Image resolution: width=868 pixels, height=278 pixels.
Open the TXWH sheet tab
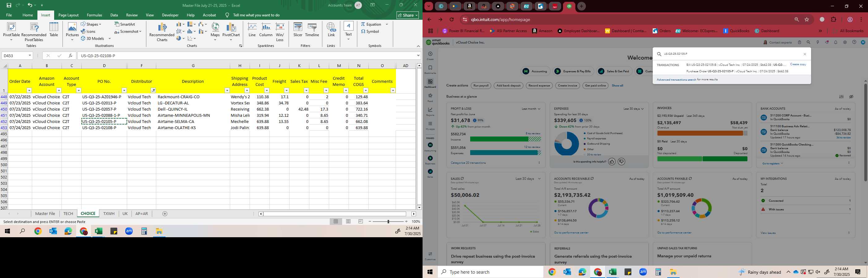(x=109, y=214)
